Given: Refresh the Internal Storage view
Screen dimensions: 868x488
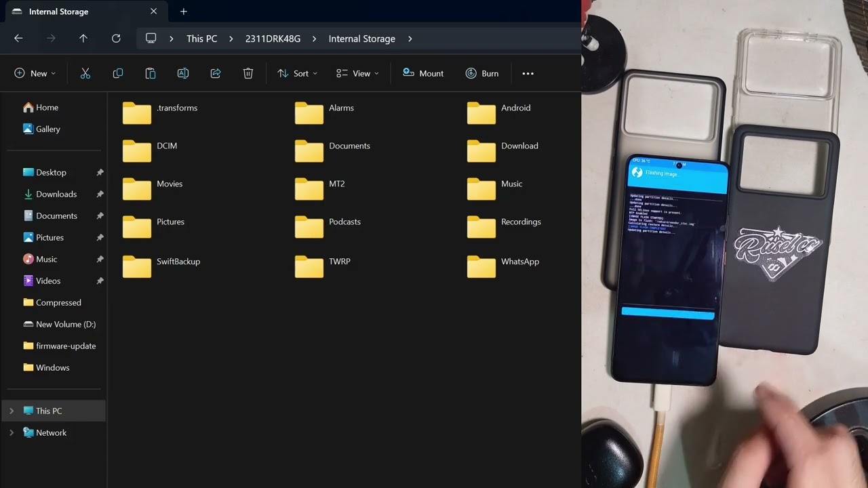Looking at the screenshot, I should point(116,39).
